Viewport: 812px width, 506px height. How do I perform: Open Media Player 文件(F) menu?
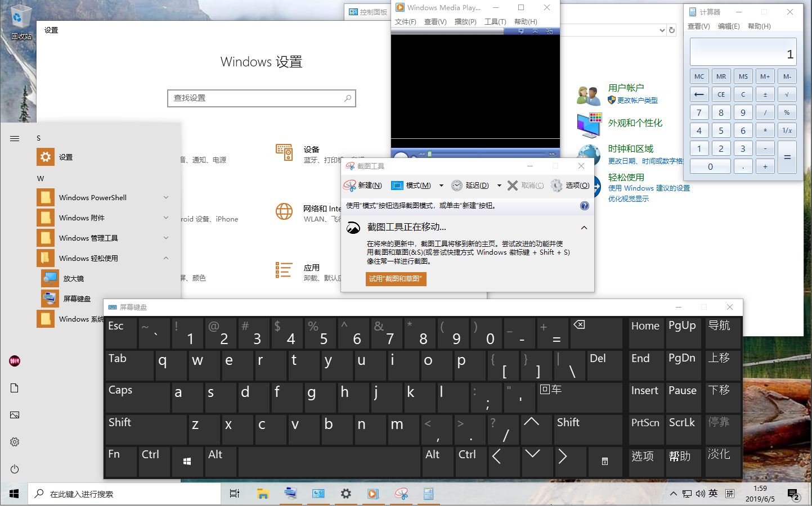click(x=406, y=22)
